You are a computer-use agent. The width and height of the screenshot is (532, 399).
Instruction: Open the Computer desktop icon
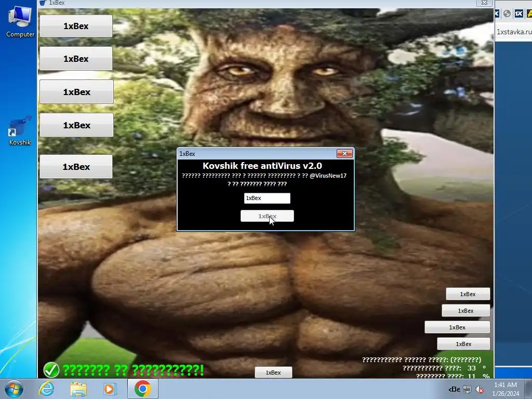(x=20, y=21)
